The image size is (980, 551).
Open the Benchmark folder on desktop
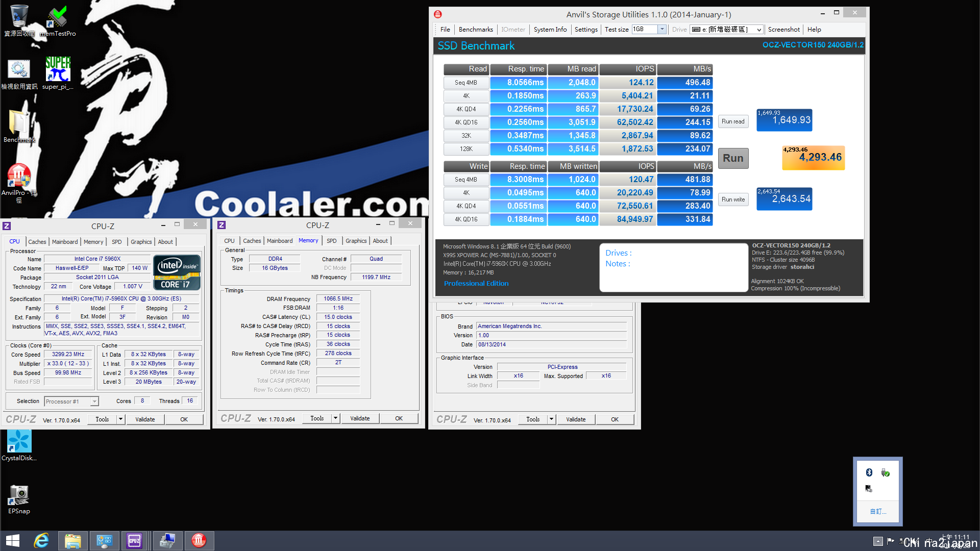(19, 126)
